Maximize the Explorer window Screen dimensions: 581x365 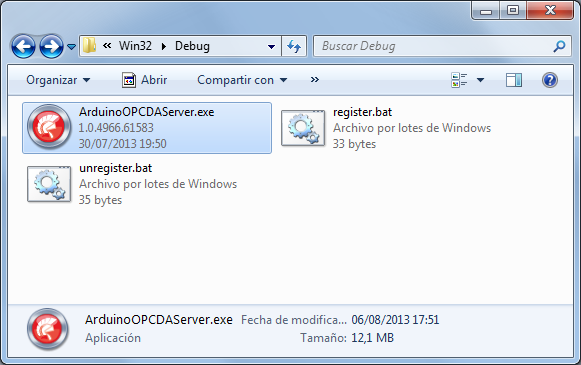(x=513, y=11)
